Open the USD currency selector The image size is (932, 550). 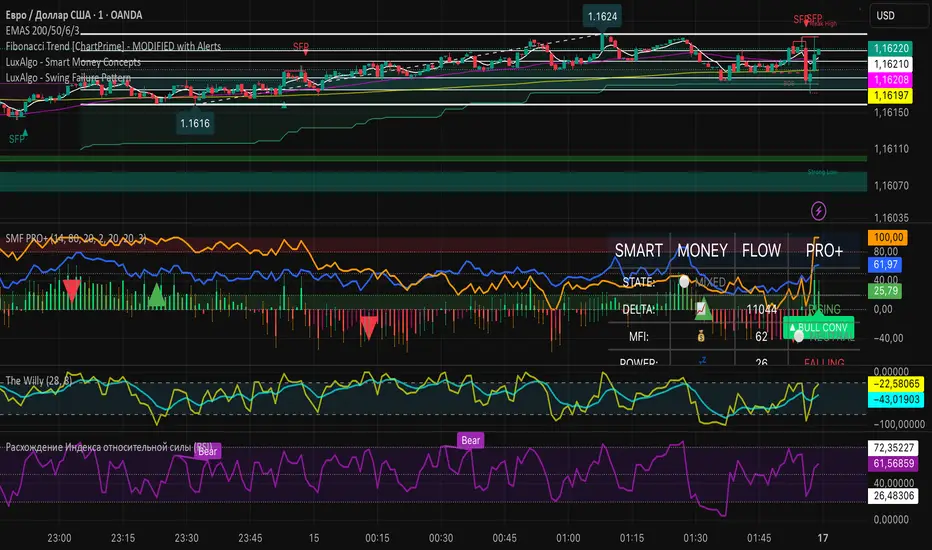click(x=886, y=15)
